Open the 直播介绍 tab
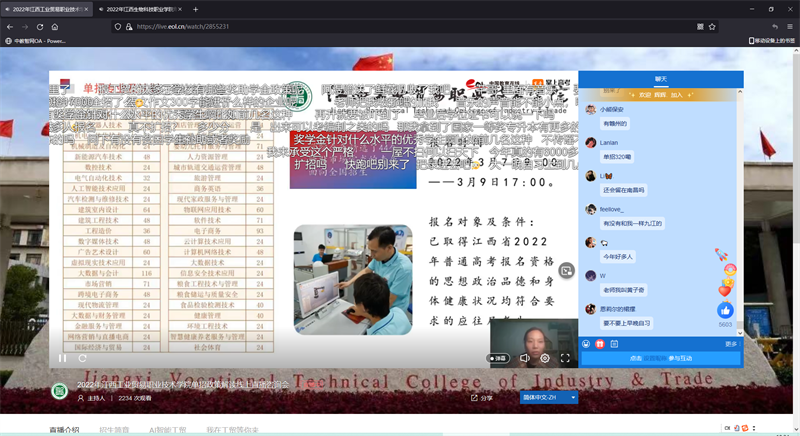This screenshot has width=800, height=436. pyautogui.click(x=64, y=430)
